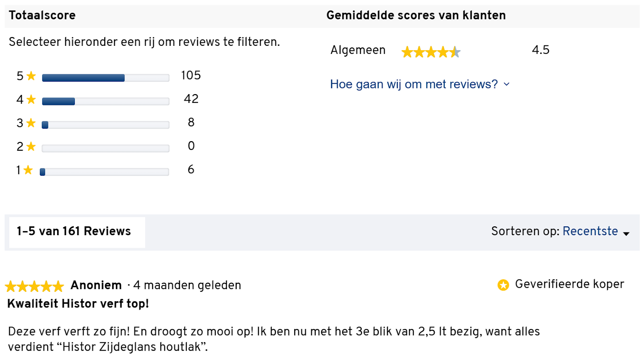
Task: Open the Recentste sort dropdown
Action: coord(590,231)
